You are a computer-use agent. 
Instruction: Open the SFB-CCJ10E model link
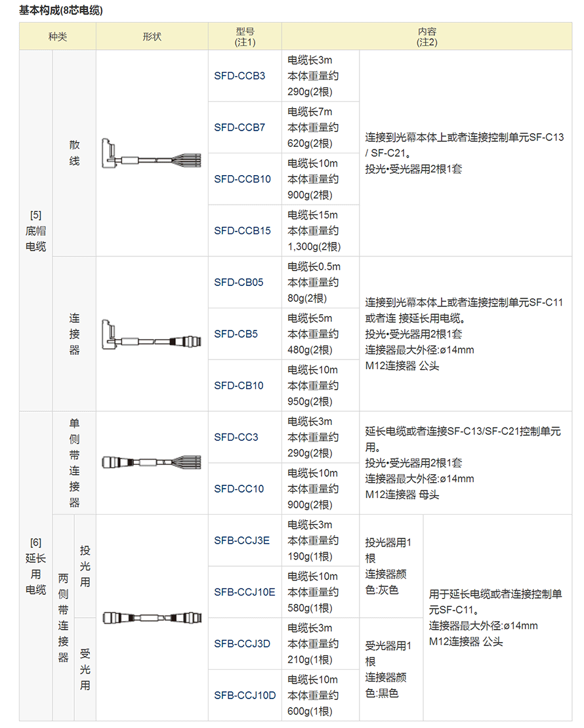[x=244, y=592]
